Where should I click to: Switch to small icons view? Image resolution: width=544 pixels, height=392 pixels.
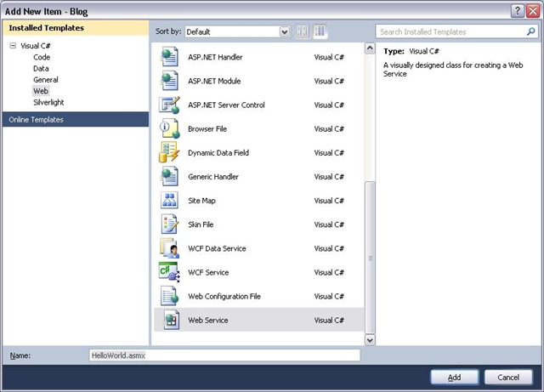303,31
